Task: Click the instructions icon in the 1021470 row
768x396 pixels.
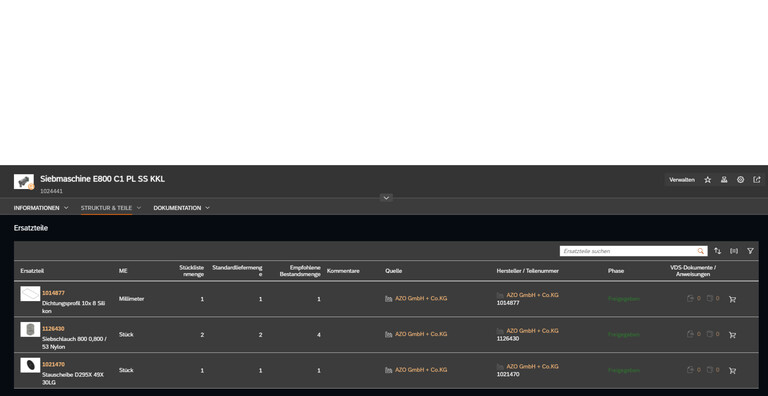Action: pyautogui.click(x=710, y=370)
